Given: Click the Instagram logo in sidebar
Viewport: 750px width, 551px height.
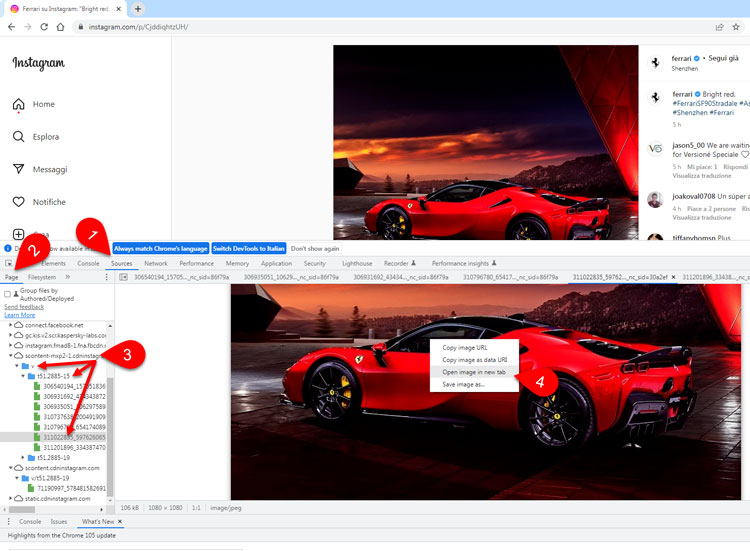Looking at the screenshot, I should click(38, 63).
